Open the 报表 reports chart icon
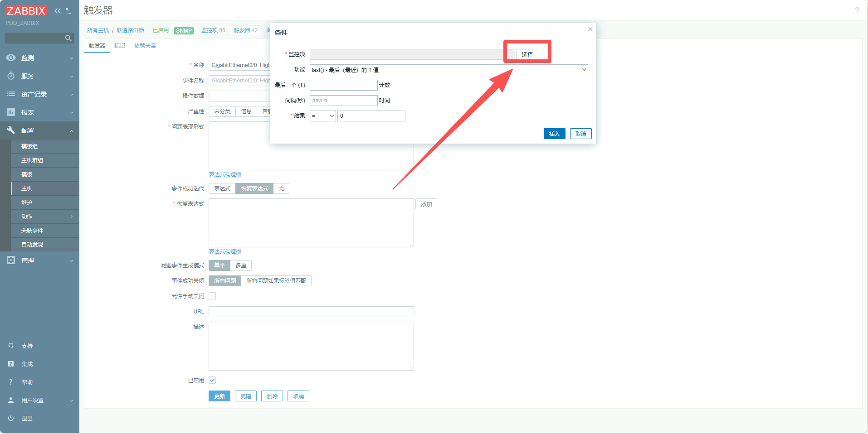 coord(11,112)
